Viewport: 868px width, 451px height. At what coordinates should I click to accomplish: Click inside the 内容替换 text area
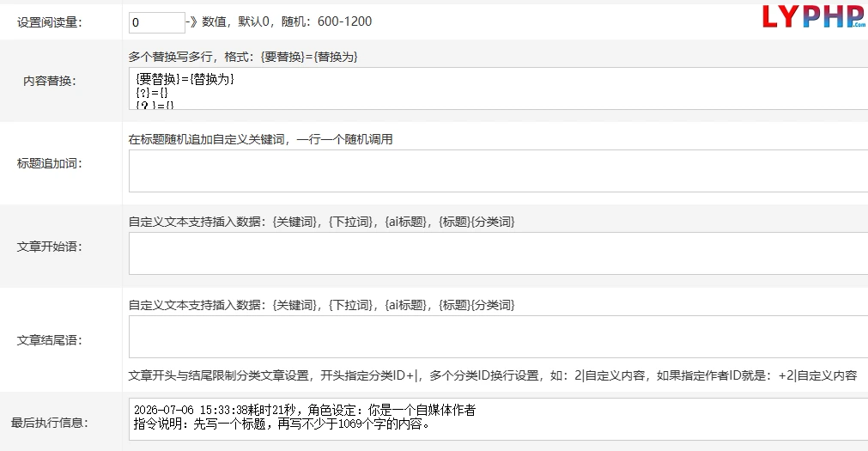coord(498,88)
